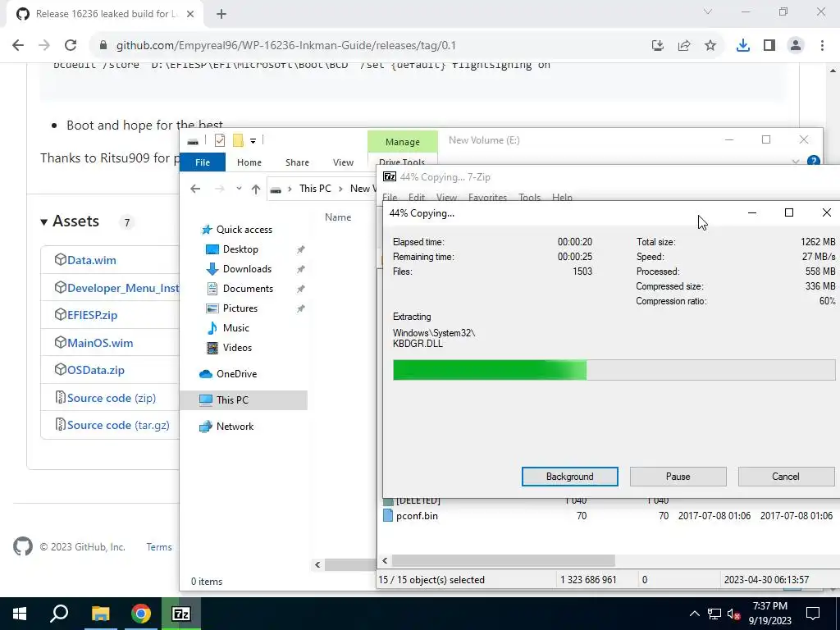840x630 pixels.
Task: Open a new Chrome tab
Action: (221, 14)
